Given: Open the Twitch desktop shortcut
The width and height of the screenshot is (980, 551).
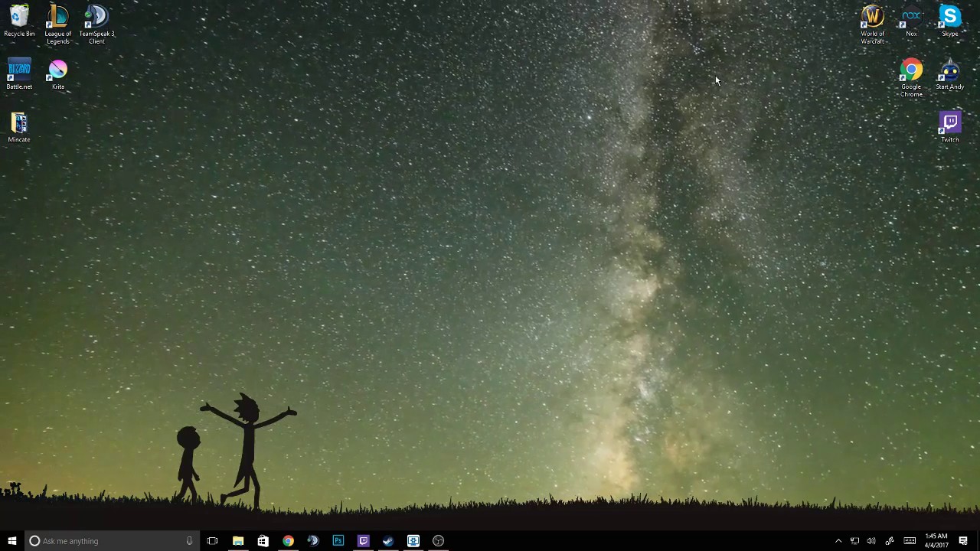Looking at the screenshot, I should tap(949, 128).
